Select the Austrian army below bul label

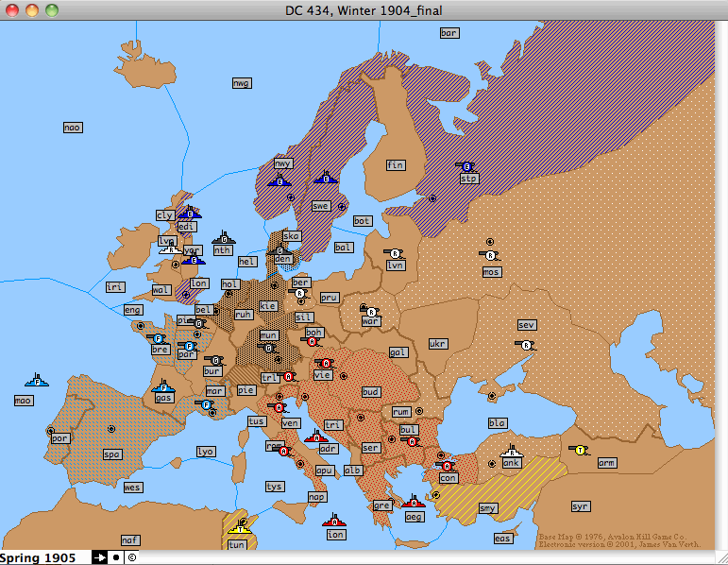point(411,441)
